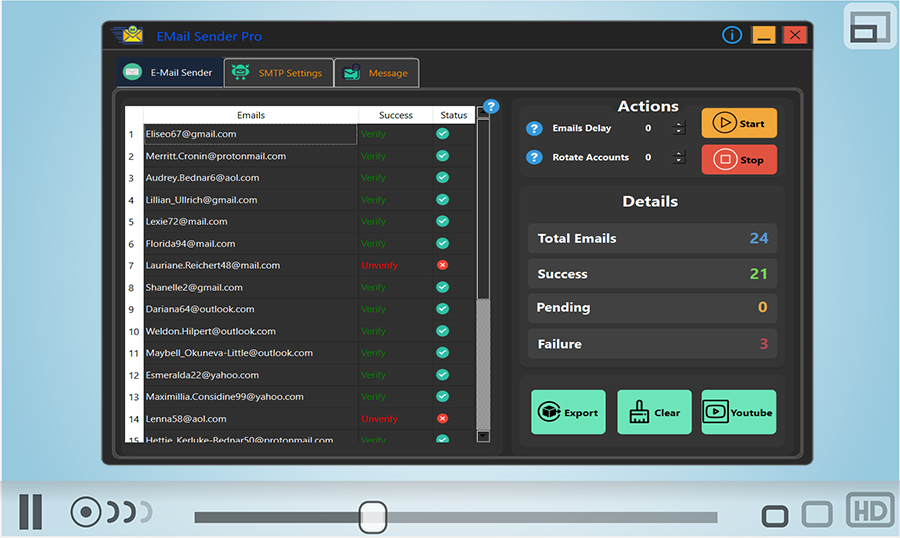The width and height of the screenshot is (900, 538).
Task: Click the larger-size view button in player
Action: 817,514
